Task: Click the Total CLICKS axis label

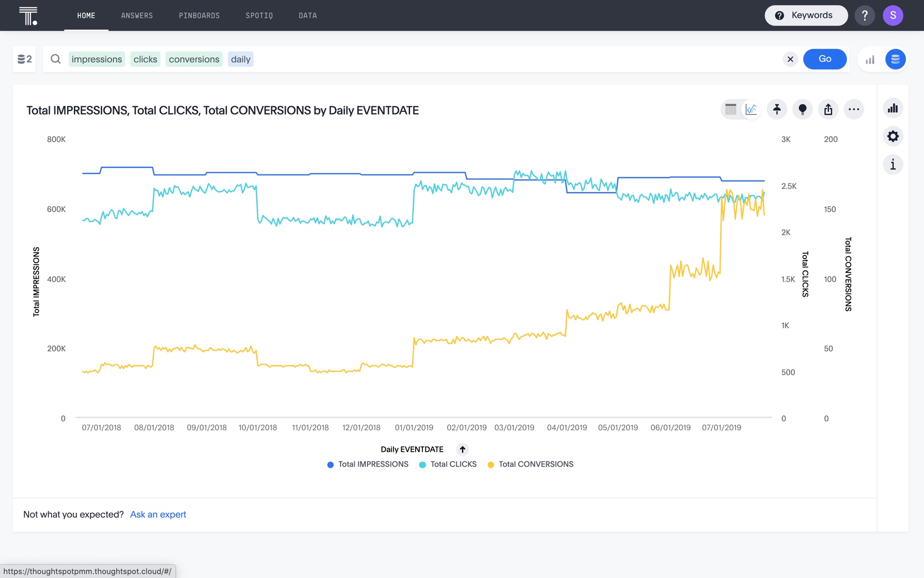Action: 805,274
